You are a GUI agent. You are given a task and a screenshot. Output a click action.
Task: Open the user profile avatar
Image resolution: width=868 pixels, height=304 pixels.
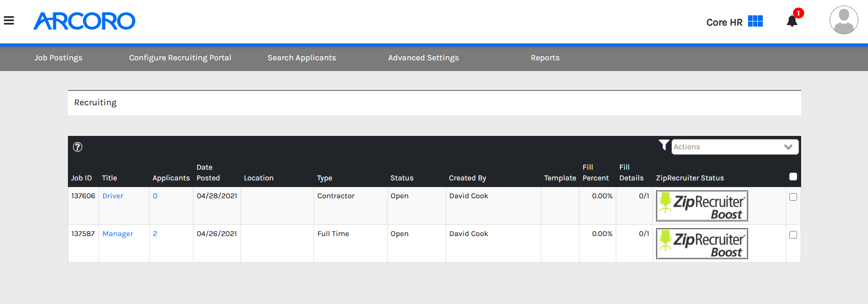[x=843, y=20]
